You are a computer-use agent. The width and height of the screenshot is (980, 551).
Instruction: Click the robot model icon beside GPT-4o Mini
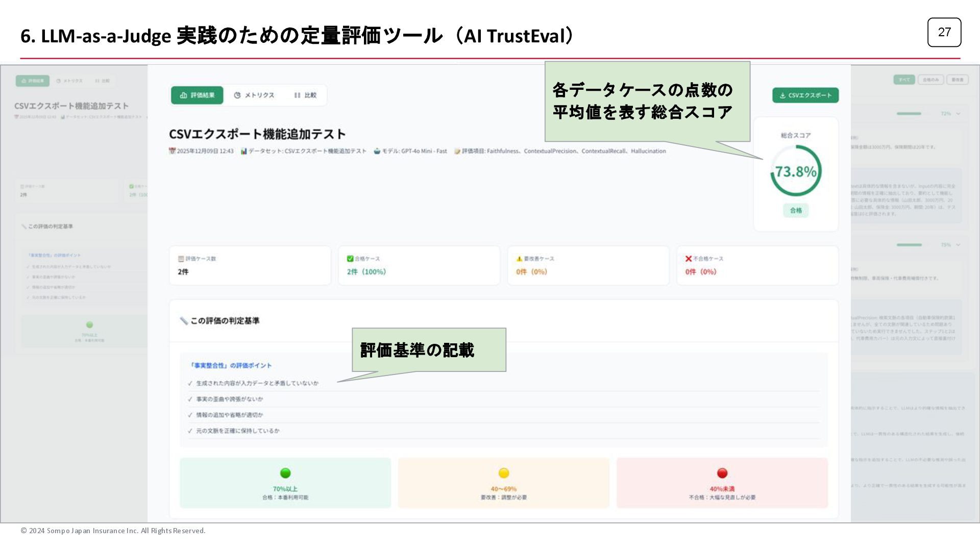(377, 151)
